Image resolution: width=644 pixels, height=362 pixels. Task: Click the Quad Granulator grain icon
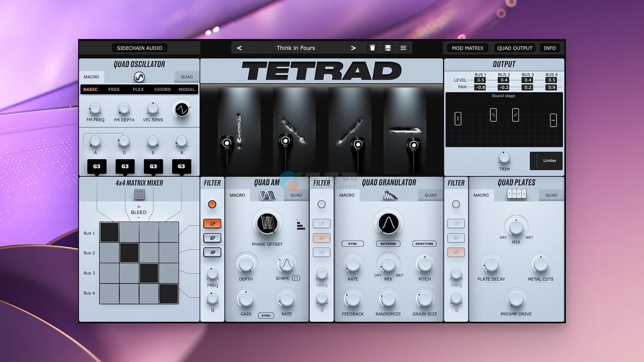coord(389,195)
